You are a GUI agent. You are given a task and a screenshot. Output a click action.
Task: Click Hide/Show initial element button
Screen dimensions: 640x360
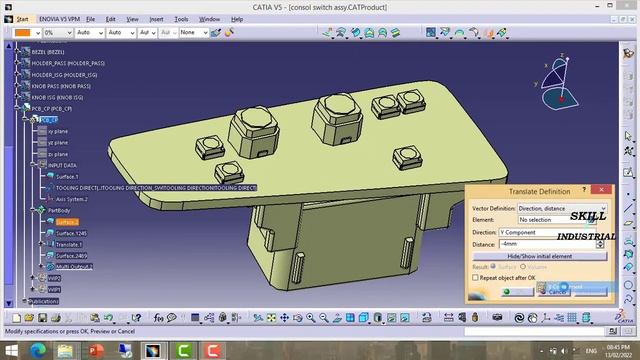[540, 256]
